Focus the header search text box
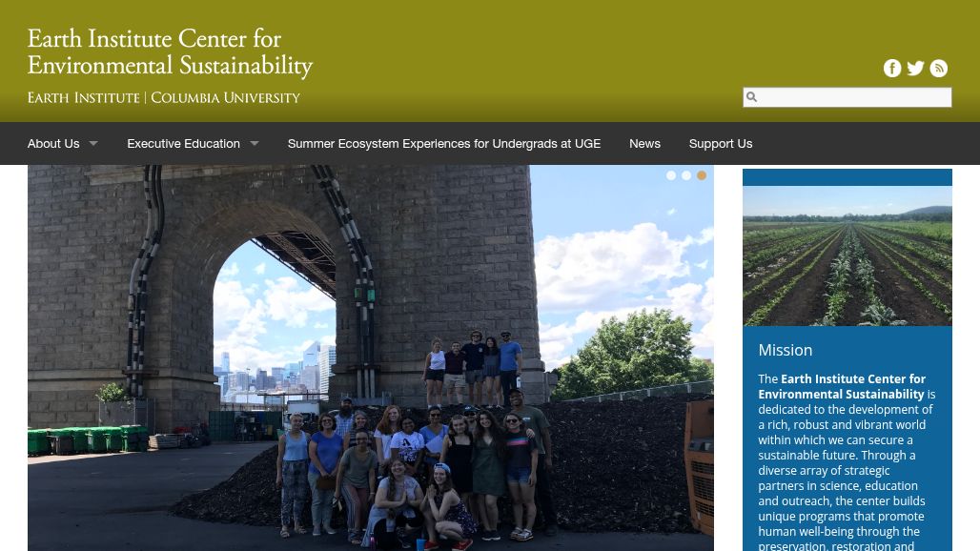 tap(854, 97)
